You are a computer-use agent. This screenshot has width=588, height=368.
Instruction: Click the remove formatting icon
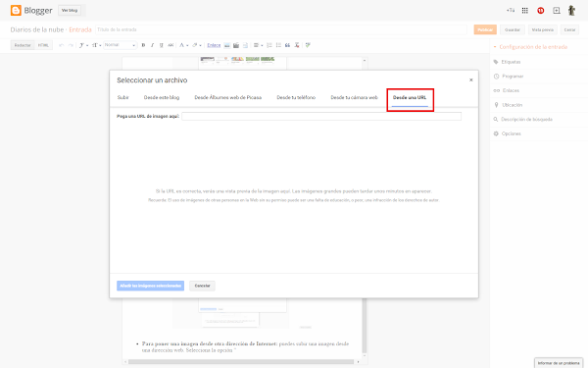(x=297, y=45)
